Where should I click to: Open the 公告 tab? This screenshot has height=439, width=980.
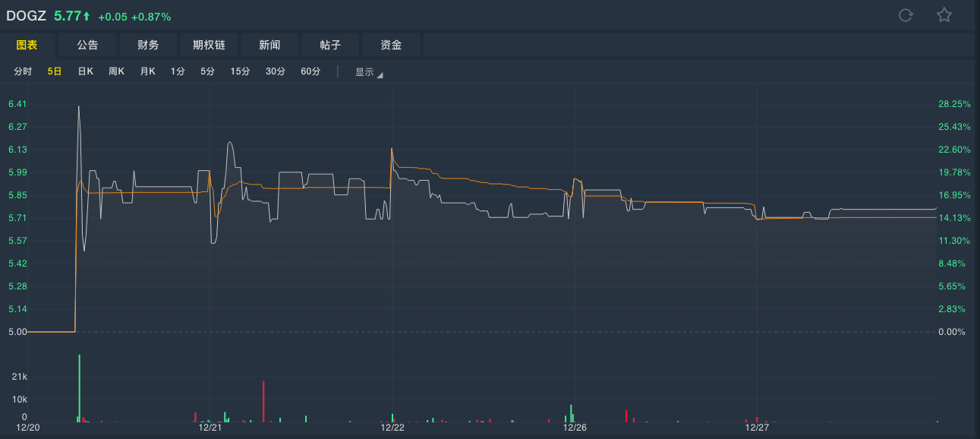coord(87,45)
